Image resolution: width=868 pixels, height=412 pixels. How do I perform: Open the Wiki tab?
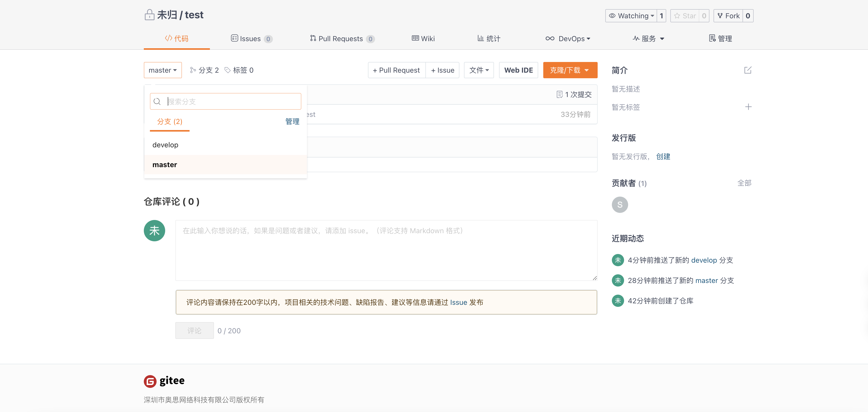click(423, 39)
